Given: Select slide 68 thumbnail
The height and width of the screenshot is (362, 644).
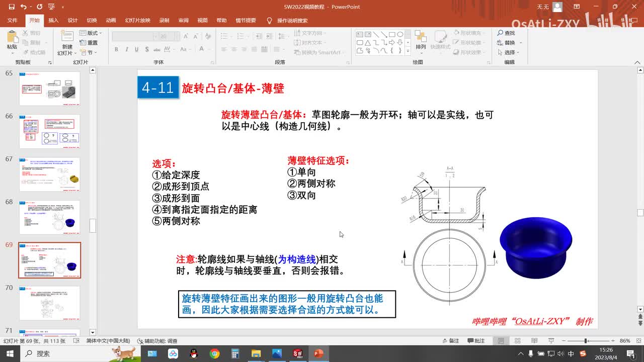Looking at the screenshot, I should [x=50, y=217].
